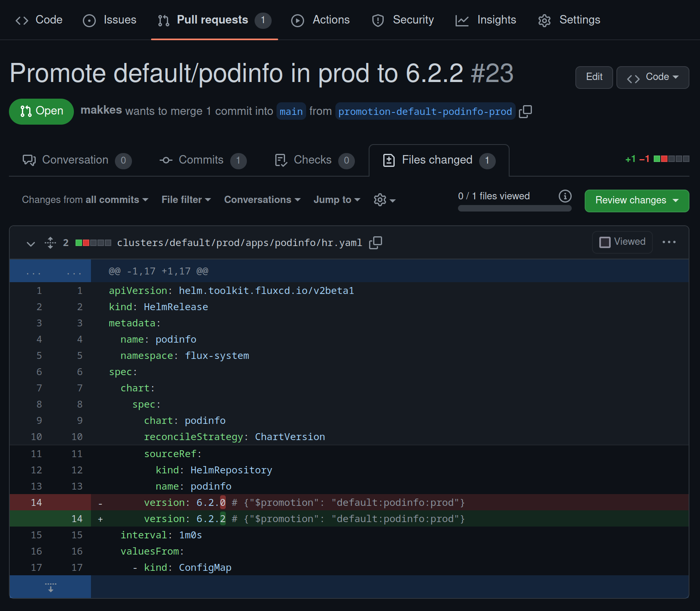The height and width of the screenshot is (611, 700).
Task: Open the File filter dropdown
Action: tap(186, 200)
